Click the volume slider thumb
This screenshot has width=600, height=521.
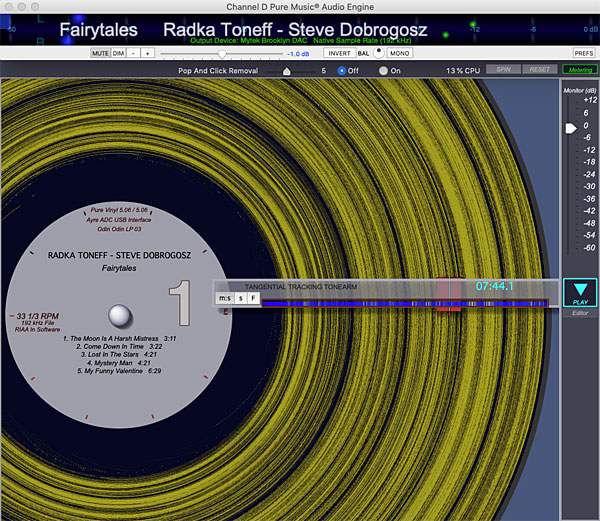222,54
